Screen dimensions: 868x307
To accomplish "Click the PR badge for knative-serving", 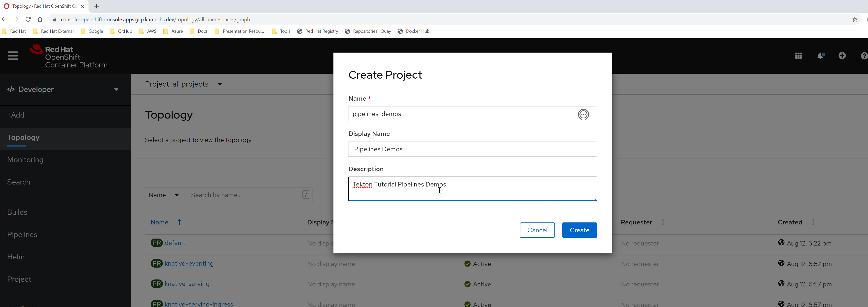I will 157,284.
